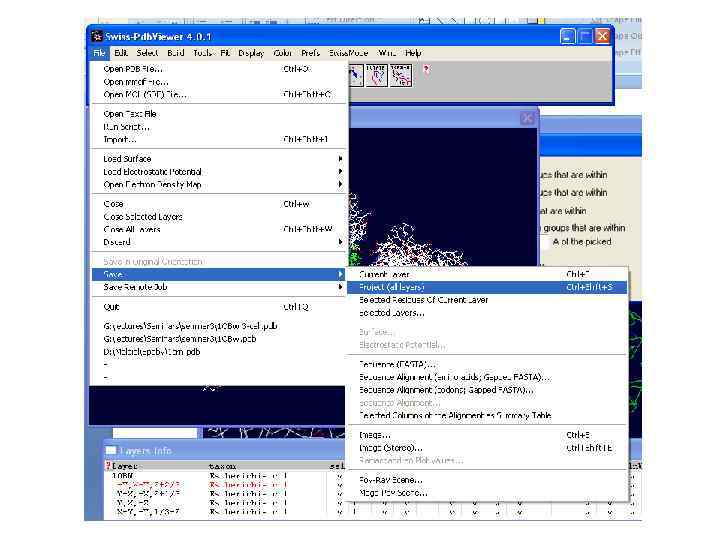The image size is (720, 540).
Task: Choose Pov-Ray Scene in Save submenu
Action: (x=487, y=480)
